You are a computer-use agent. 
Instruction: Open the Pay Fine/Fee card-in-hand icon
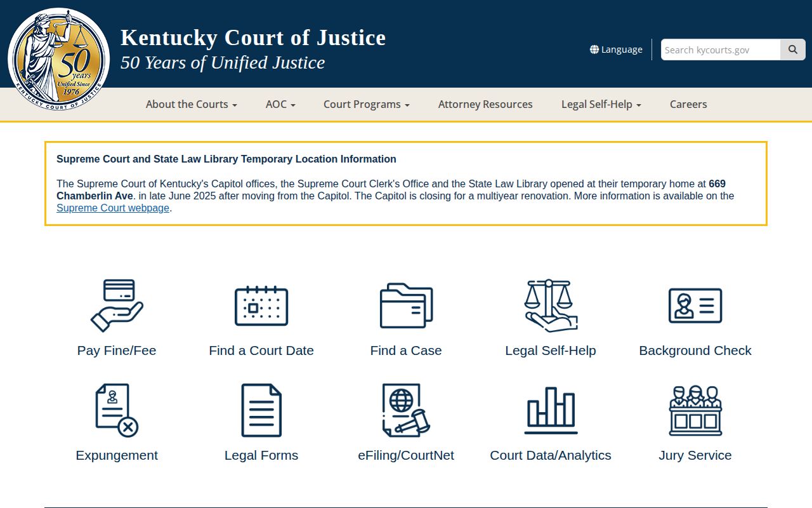coord(117,305)
